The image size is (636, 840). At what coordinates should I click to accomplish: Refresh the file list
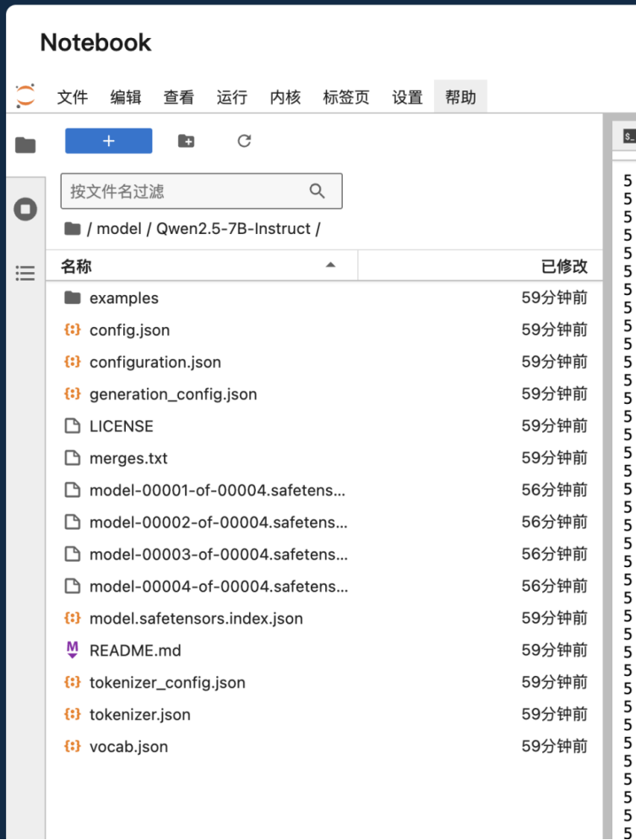(x=244, y=141)
